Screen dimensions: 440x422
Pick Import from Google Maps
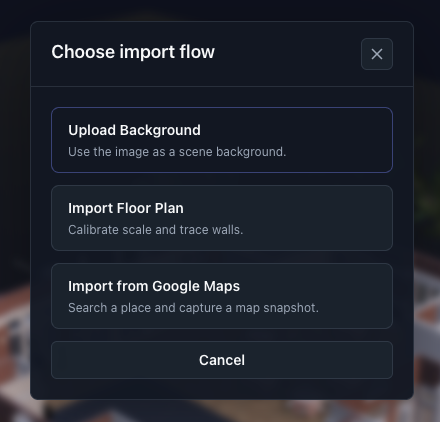click(x=222, y=296)
